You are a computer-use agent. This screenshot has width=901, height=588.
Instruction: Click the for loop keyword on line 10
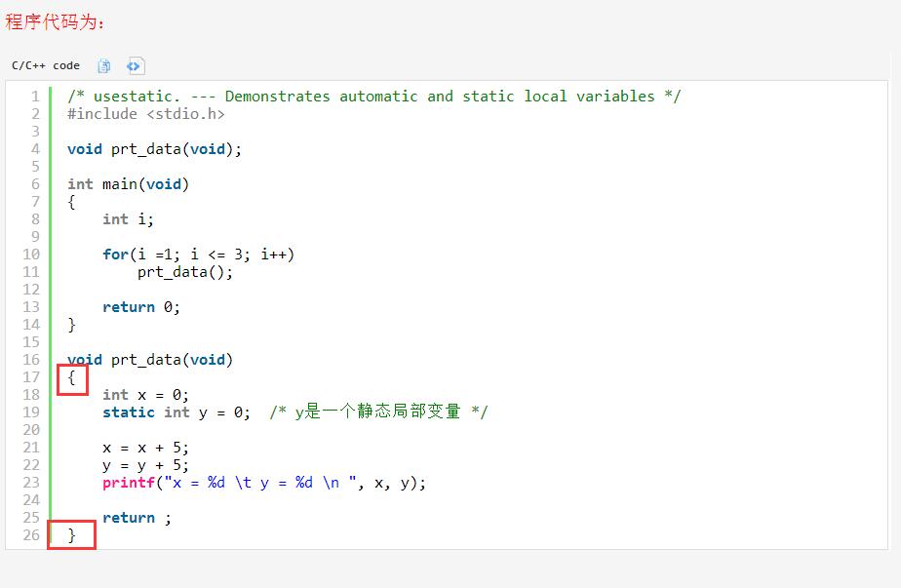click(x=115, y=255)
